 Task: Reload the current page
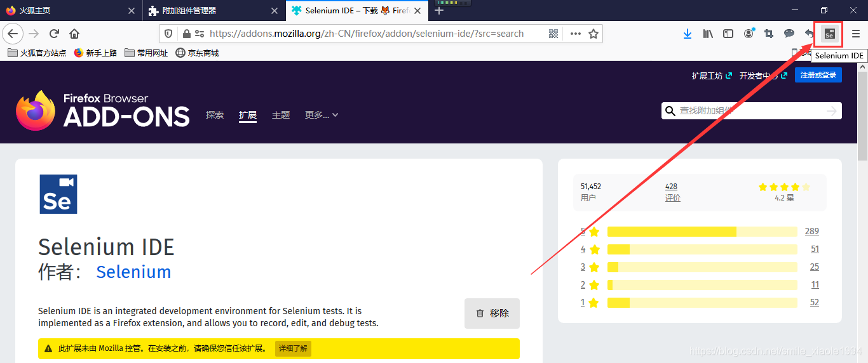click(x=55, y=34)
